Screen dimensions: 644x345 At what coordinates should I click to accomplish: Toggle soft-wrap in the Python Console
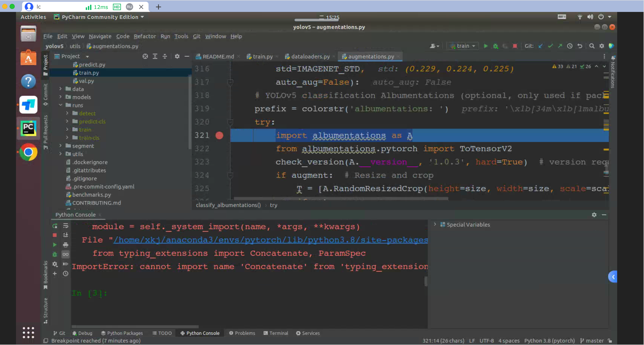pos(66,226)
